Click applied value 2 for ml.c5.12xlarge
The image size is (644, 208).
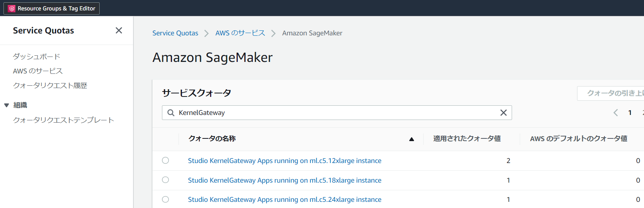pyautogui.click(x=508, y=161)
